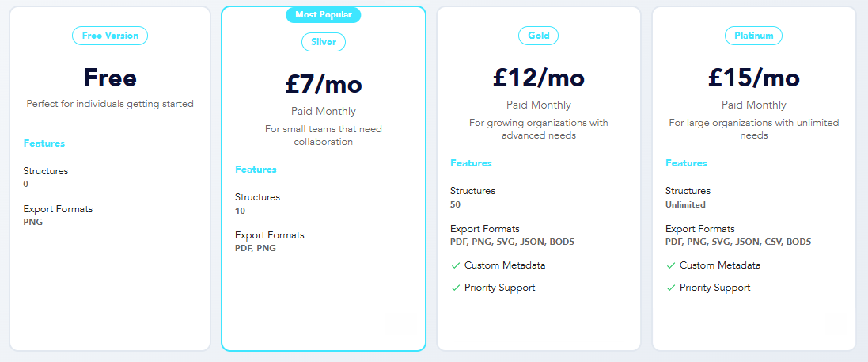Click the Platinum Priority Support checkmark icon
868x362 pixels.
tap(671, 288)
